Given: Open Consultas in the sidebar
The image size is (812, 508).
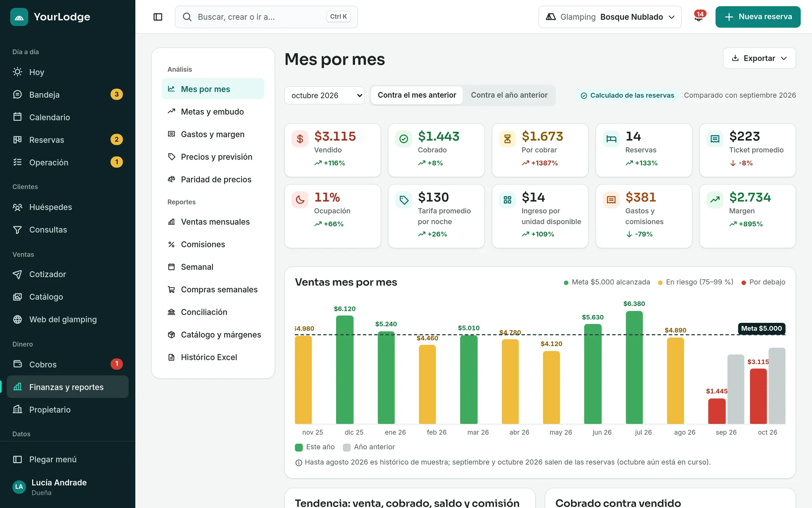Looking at the screenshot, I should [x=68, y=230].
